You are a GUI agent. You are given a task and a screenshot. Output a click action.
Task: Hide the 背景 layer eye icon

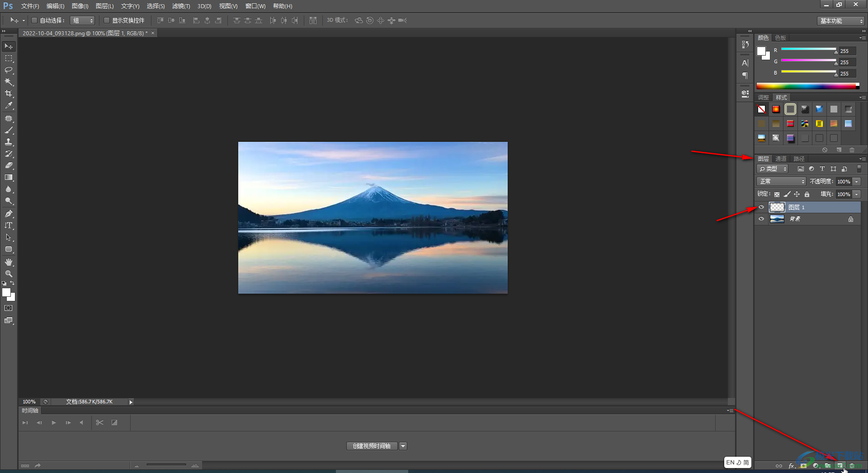pos(761,219)
